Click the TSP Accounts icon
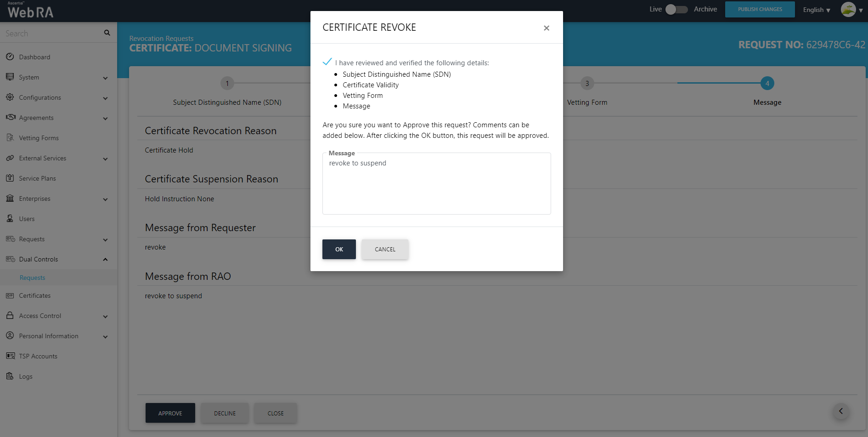Screen dimensions: 868x437 pos(10,356)
